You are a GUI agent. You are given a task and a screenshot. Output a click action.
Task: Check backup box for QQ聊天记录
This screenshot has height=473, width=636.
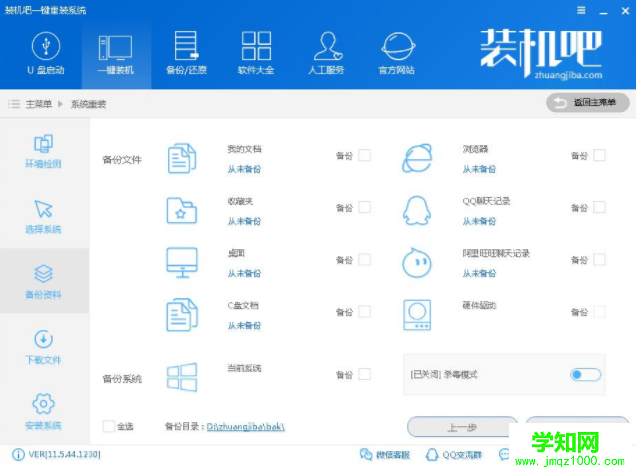(599, 207)
